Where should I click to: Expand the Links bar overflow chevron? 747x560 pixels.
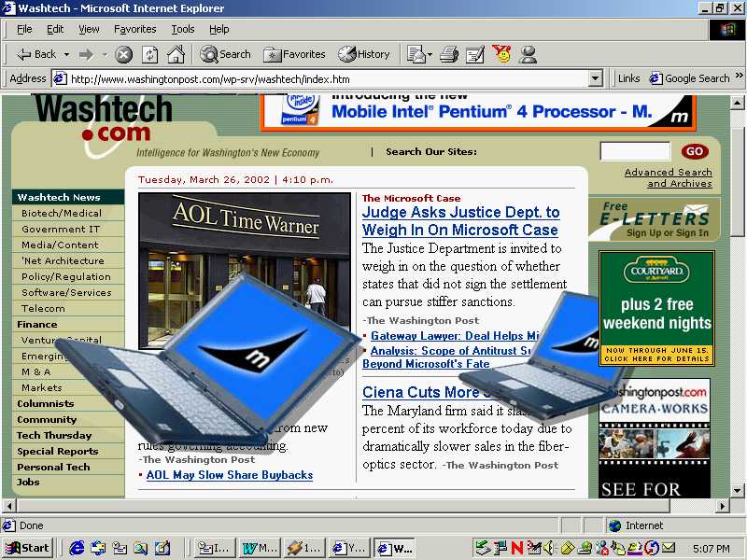(739, 76)
